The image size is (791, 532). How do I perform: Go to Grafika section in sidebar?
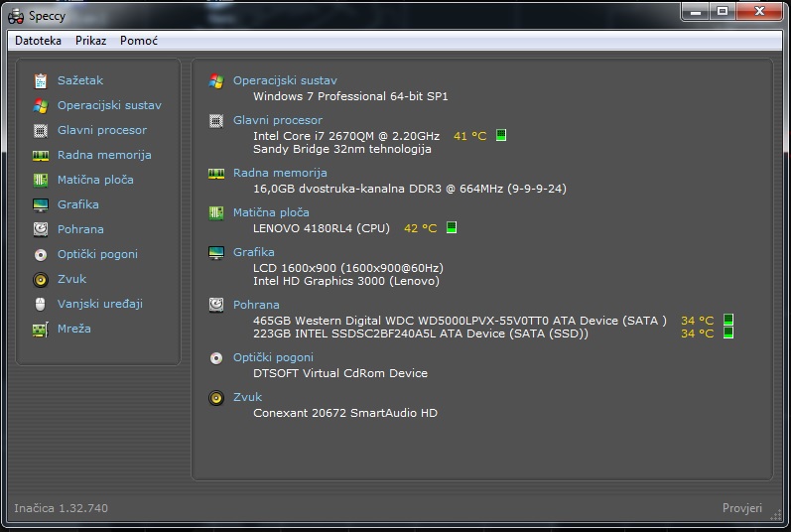[x=77, y=204]
